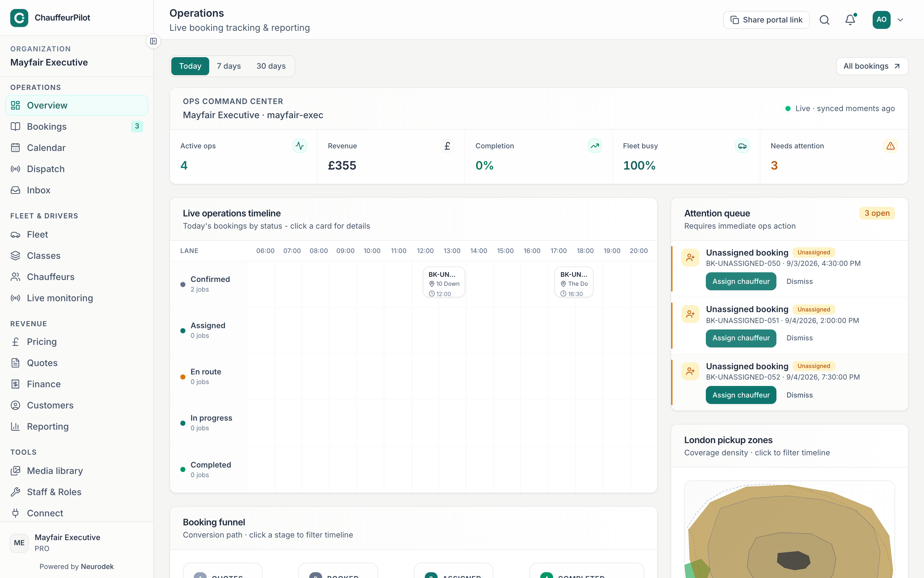Click the Completion trend icon
Screen dimensions: 924x578
(595, 146)
